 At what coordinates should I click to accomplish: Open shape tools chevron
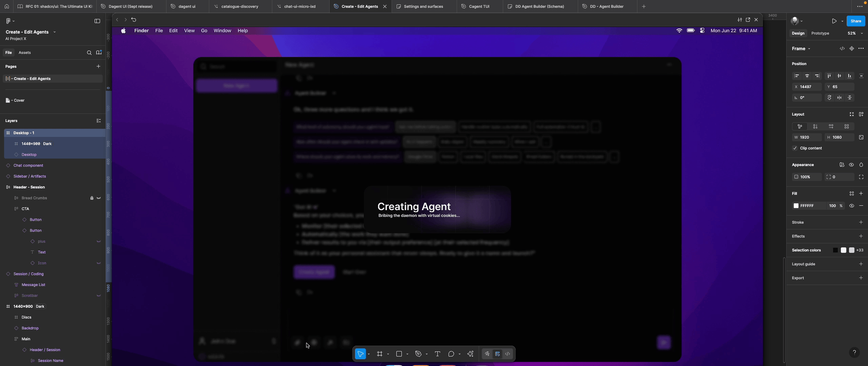pyautogui.click(x=407, y=354)
